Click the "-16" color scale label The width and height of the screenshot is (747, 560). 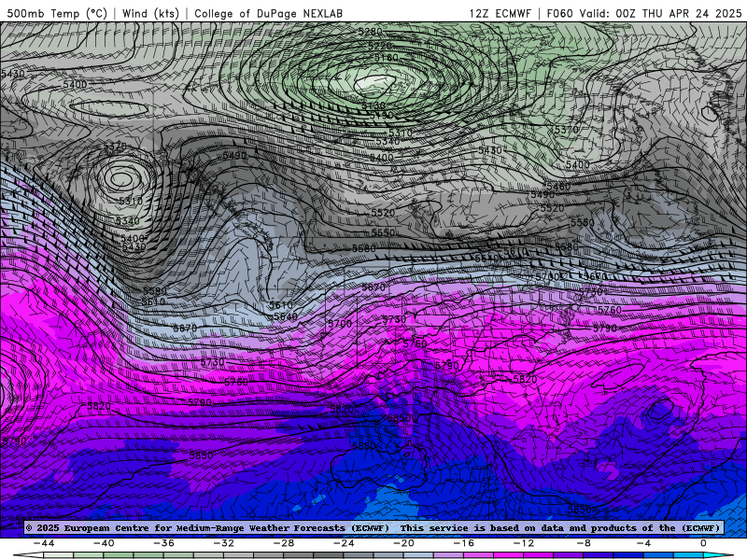point(464,543)
